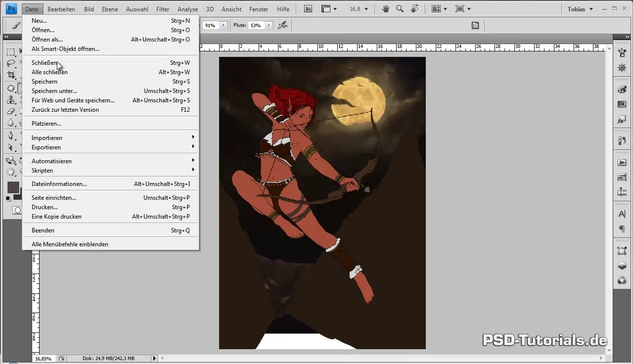
Task: Open the History panel icon
Action: [622, 141]
